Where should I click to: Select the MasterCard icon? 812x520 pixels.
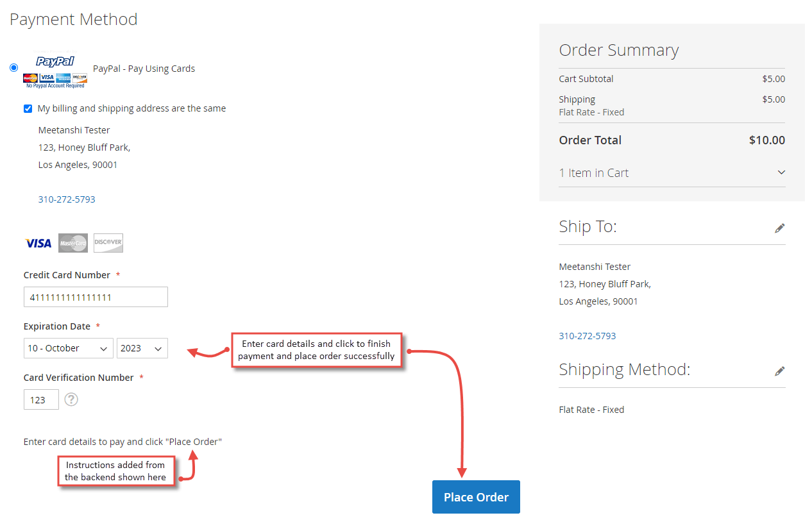click(72, 242)
